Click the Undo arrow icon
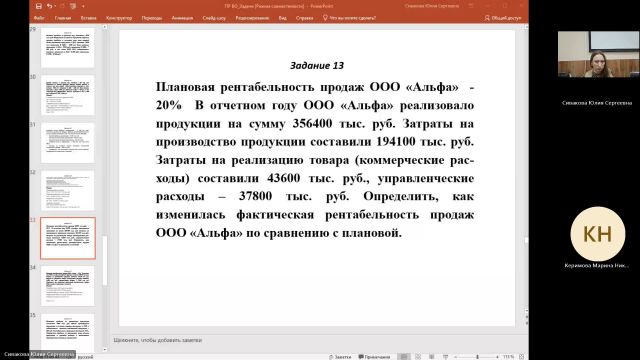 [x=49, y=6]
